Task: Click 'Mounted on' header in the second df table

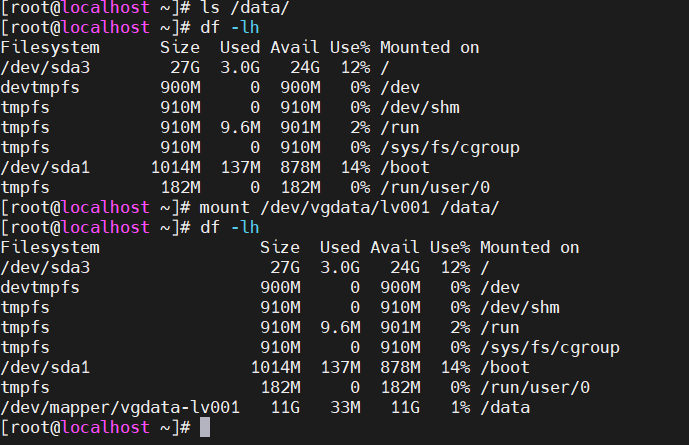Action: click(530, 247)
